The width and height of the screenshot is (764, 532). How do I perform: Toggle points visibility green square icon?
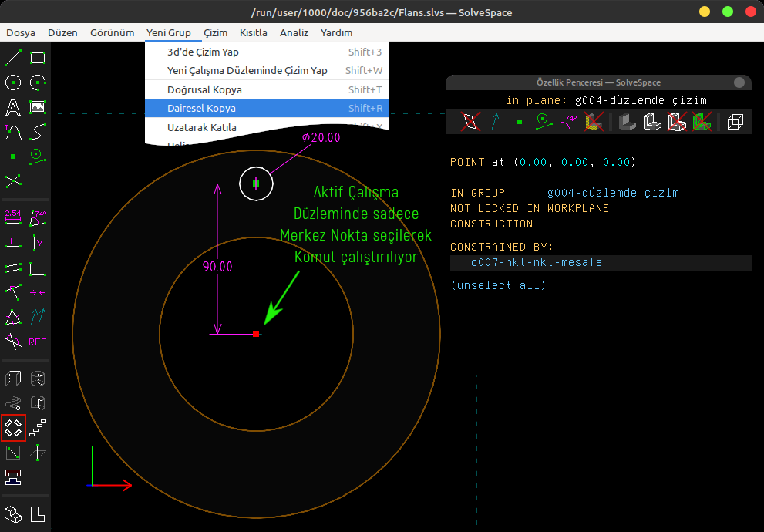coord(520,121)
